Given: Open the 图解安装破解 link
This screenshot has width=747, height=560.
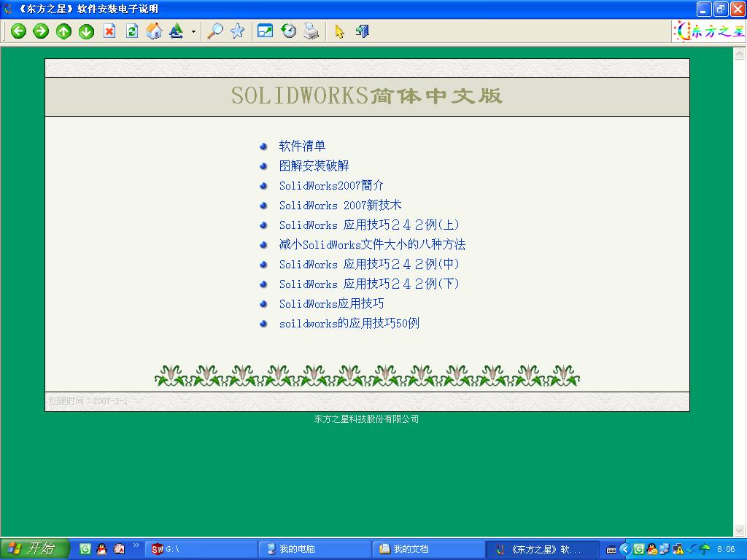Looking at the screenshot, I should (314, 166).
